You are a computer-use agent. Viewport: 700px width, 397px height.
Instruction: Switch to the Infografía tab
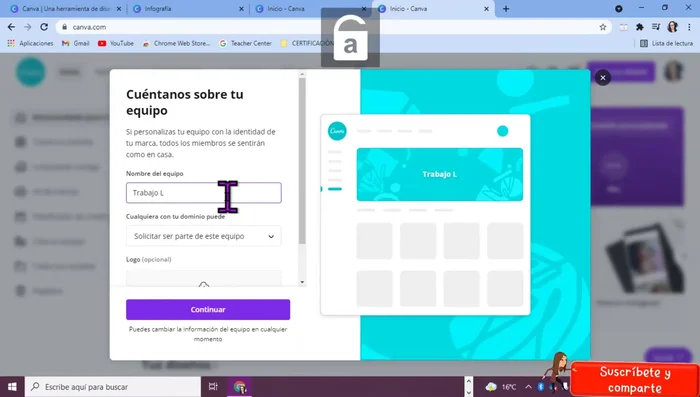pyautogui.click(x=188, y=9)
